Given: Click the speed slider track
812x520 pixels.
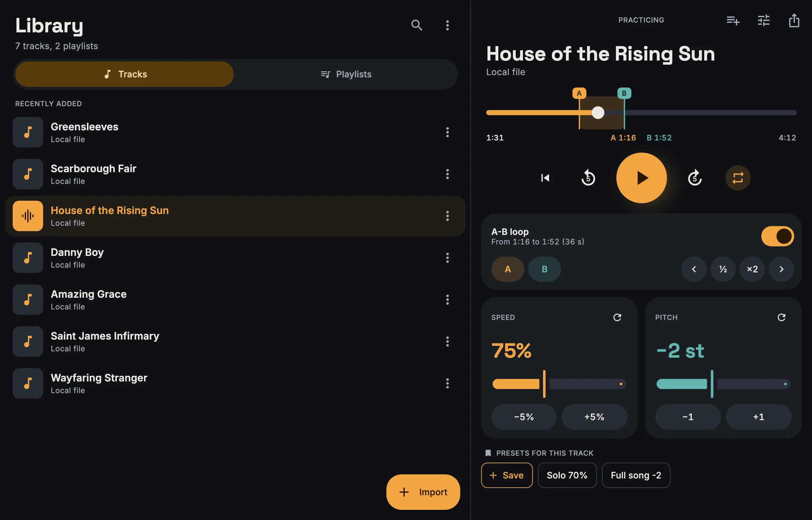Looking at the screenshot, I should (x=559, y=384).
